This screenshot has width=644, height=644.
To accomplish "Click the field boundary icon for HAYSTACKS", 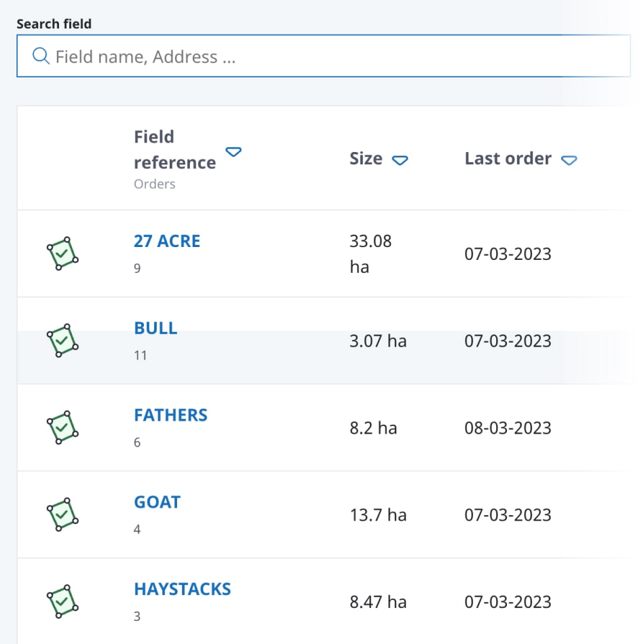I will (62, 601).
